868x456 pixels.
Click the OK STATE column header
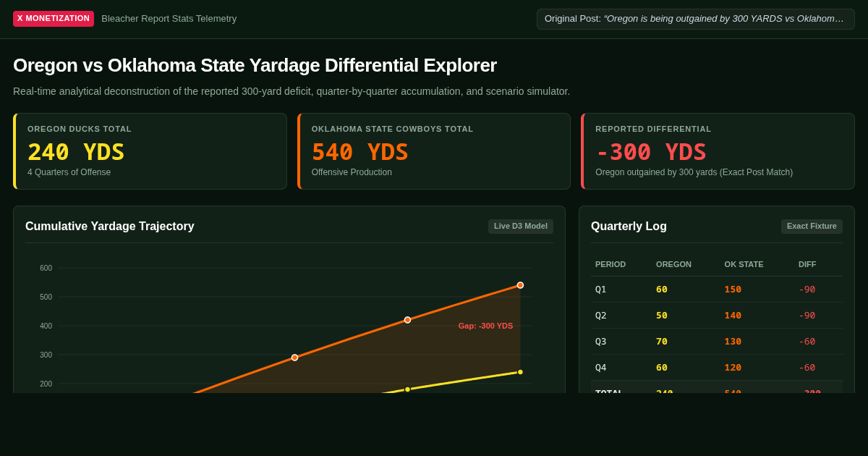(x=744, y=264)
